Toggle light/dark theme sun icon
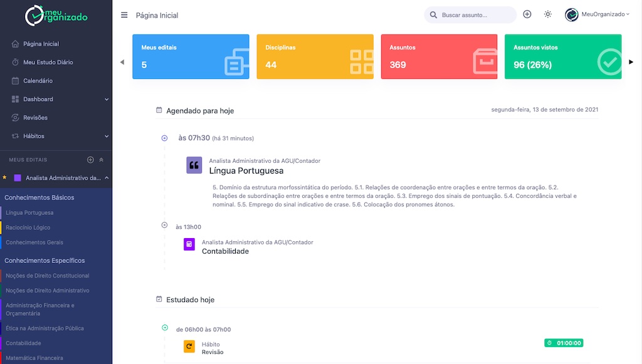This screenshot has width=642, height=364. 548,14
